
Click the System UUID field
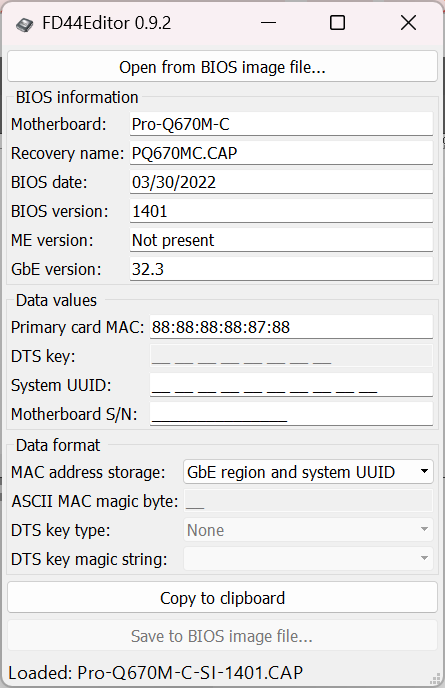point(291,385)
